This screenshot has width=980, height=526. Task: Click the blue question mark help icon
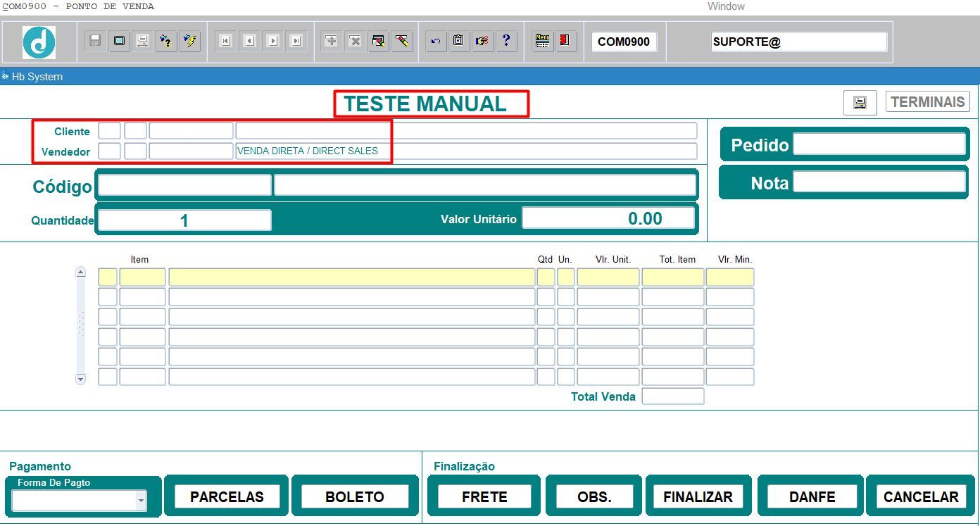505,41
